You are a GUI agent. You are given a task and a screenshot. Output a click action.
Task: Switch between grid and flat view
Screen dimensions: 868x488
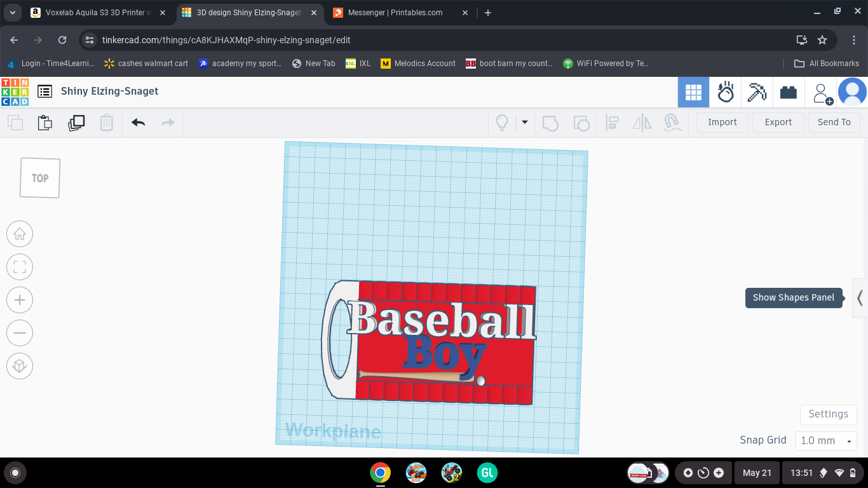[694, 92]
